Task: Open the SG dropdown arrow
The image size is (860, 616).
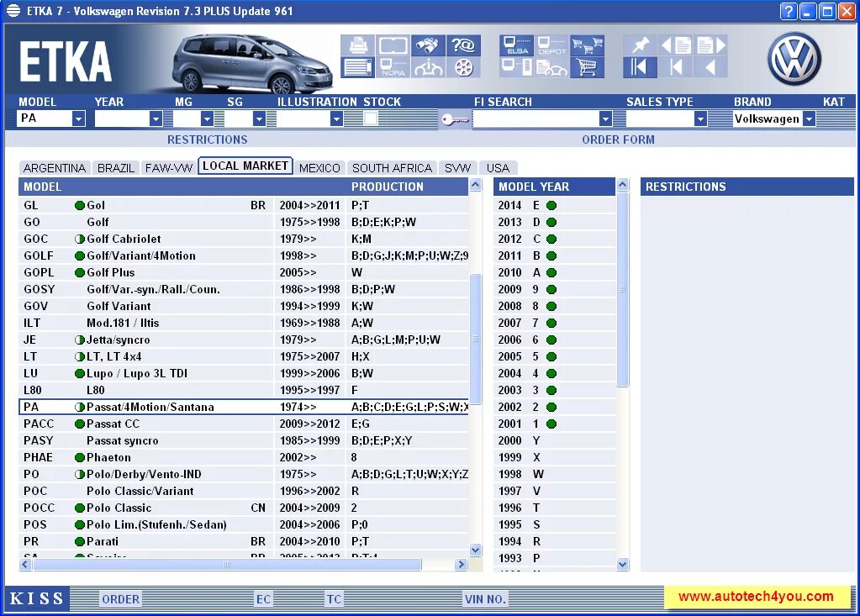Action: click(259, 118)
